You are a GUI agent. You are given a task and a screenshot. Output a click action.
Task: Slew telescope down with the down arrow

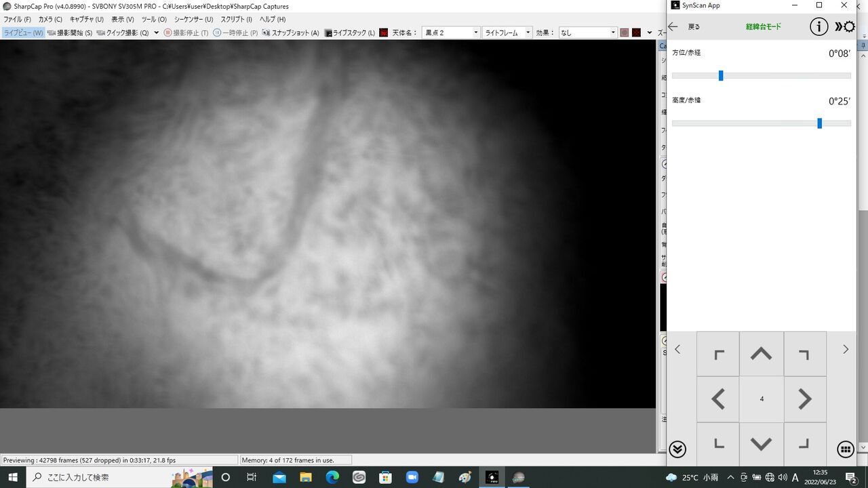click(x=762, y=444)
